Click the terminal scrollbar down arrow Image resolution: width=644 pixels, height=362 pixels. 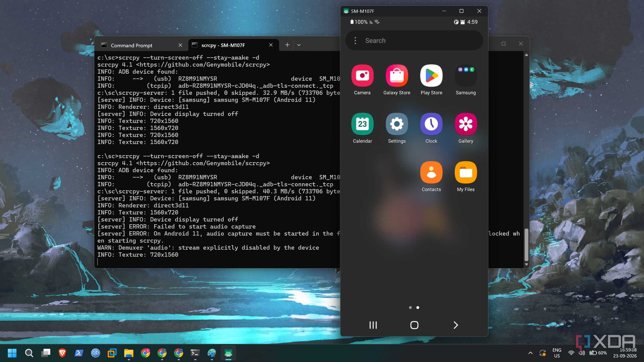[x=526, y=265]
